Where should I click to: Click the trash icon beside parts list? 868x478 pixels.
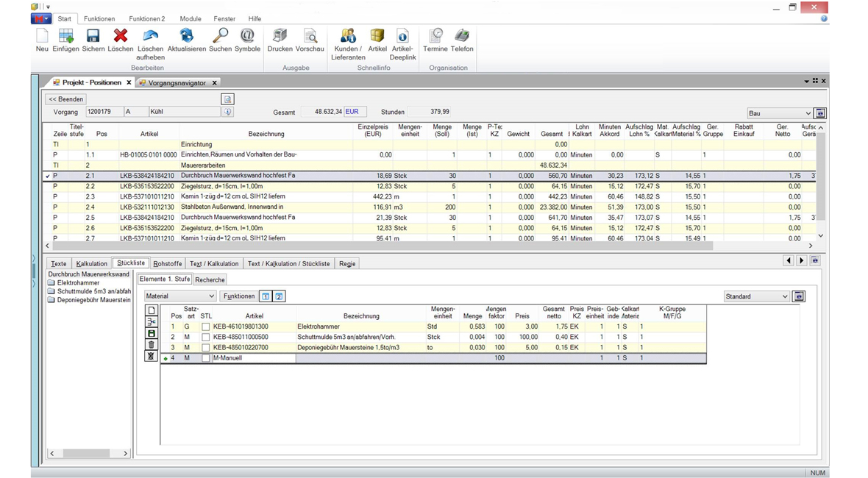[x=152, y=344]
